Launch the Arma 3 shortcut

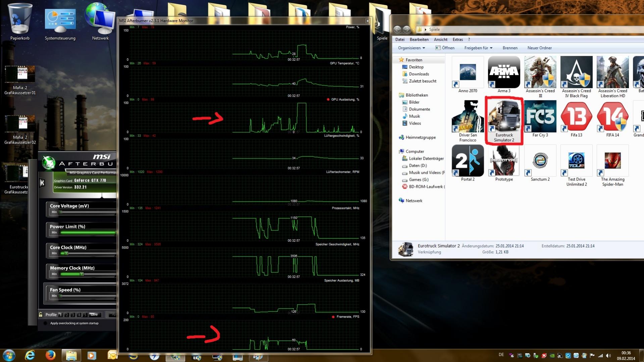504,75
